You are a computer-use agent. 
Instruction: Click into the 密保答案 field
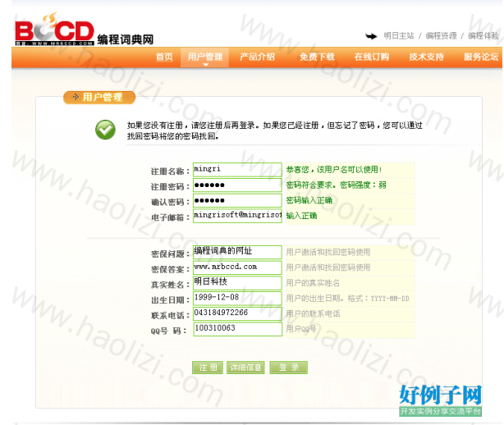click(x=237, y=267)
